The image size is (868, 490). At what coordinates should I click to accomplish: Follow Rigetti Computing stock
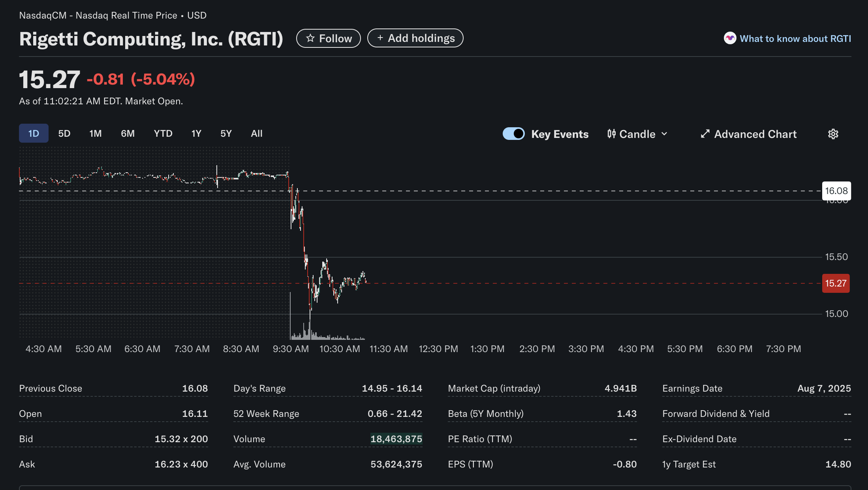329,38
